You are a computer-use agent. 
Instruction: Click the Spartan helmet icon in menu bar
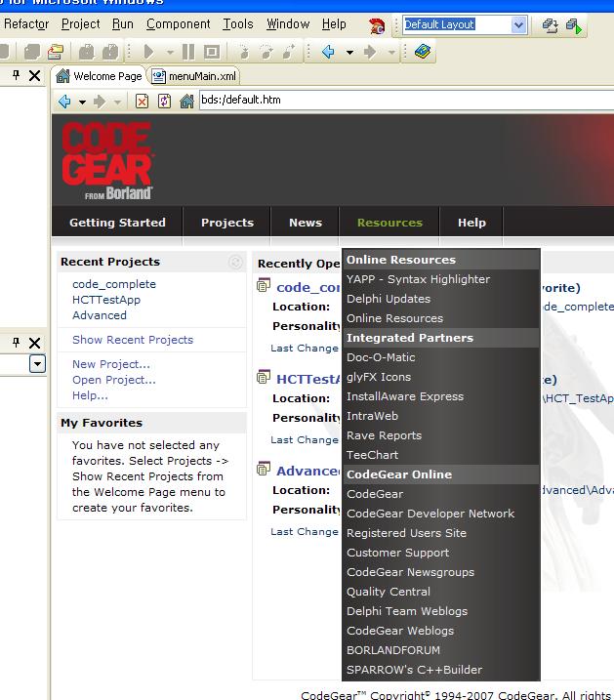click(378, 24)
